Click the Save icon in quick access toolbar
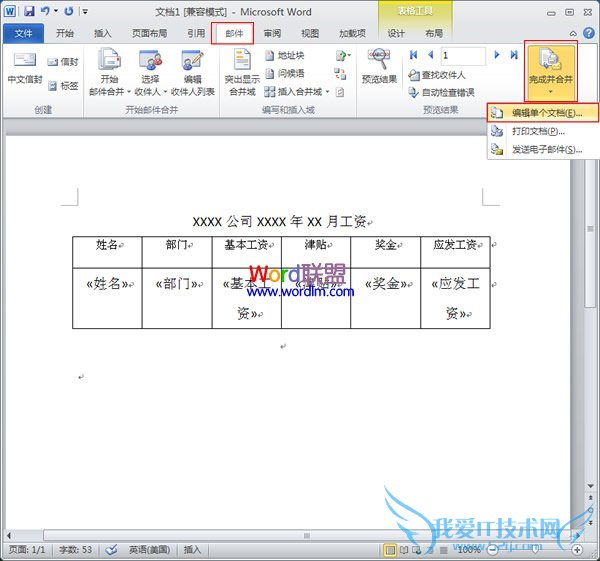Viewport: 600px width, 561px height. (29, 11)
